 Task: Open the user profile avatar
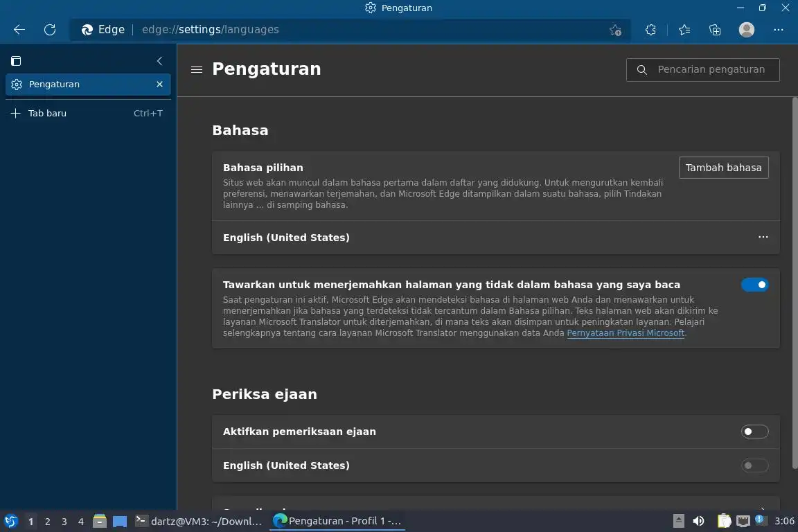pyautogui.click(x=747, y=30)
